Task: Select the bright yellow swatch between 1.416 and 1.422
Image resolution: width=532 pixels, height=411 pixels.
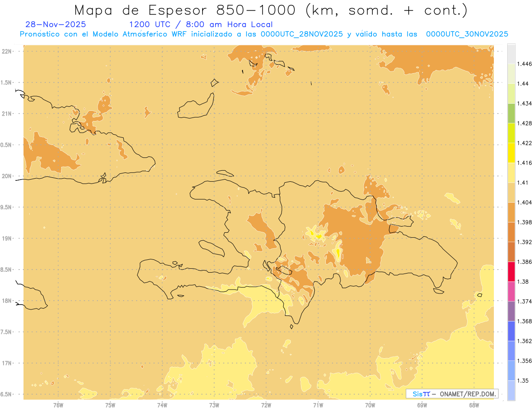Action: pyautogui.click(x=511, y=153)
